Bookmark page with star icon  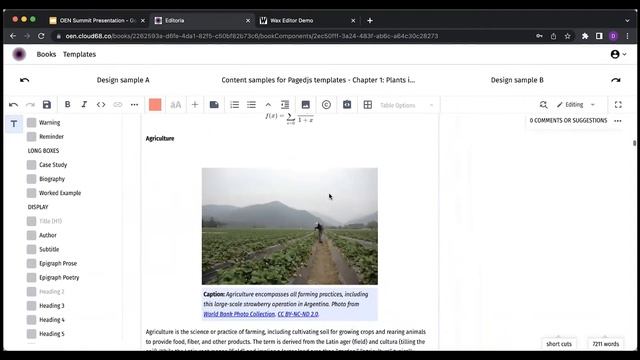click(567, 36)
